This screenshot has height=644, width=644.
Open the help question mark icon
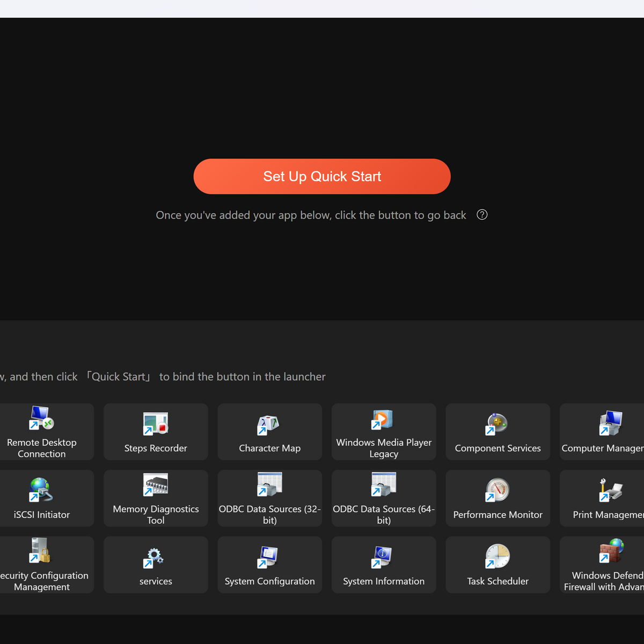(482, 215)
